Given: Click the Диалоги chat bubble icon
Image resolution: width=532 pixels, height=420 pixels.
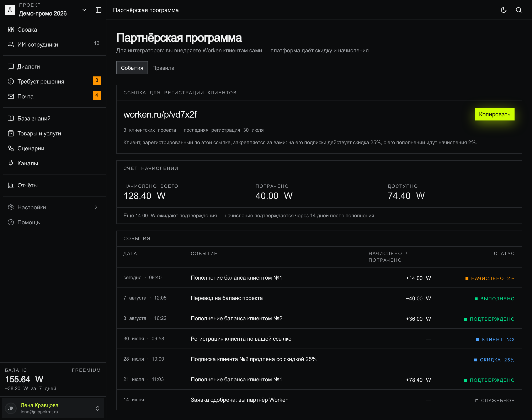Looking at the screenshot, I should pyautogui.click(x=11, y=67).
